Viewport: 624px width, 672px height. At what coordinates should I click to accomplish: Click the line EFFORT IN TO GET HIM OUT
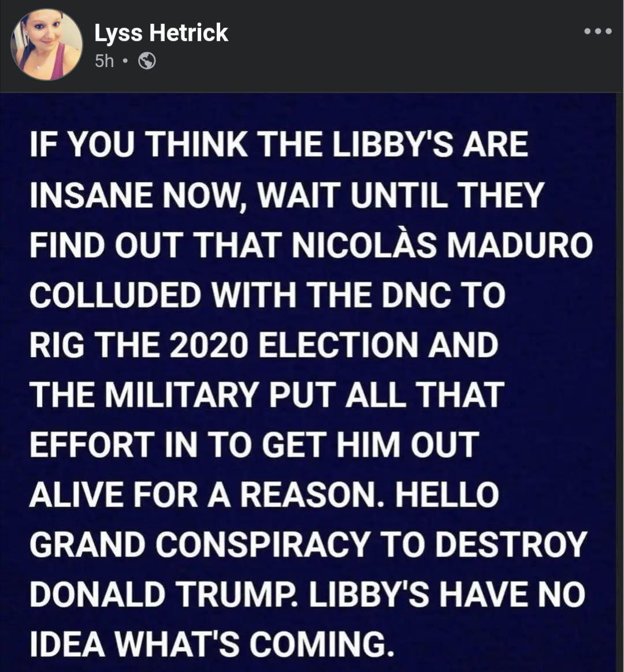pos(254,445)
